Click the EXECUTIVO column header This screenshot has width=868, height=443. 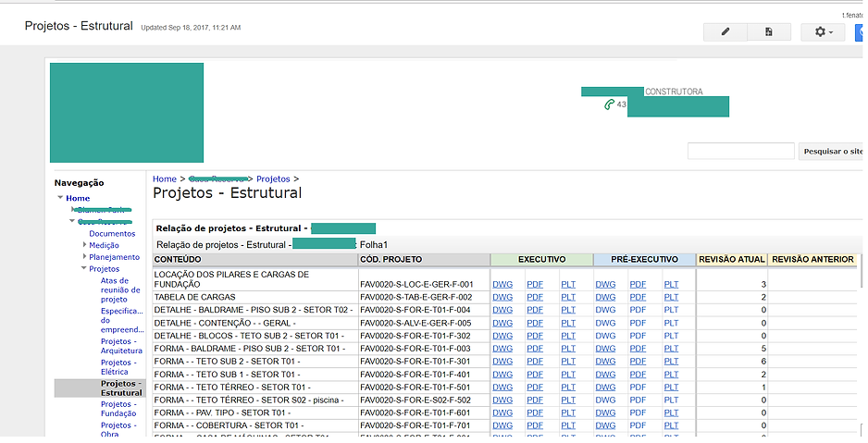(542, 259)
